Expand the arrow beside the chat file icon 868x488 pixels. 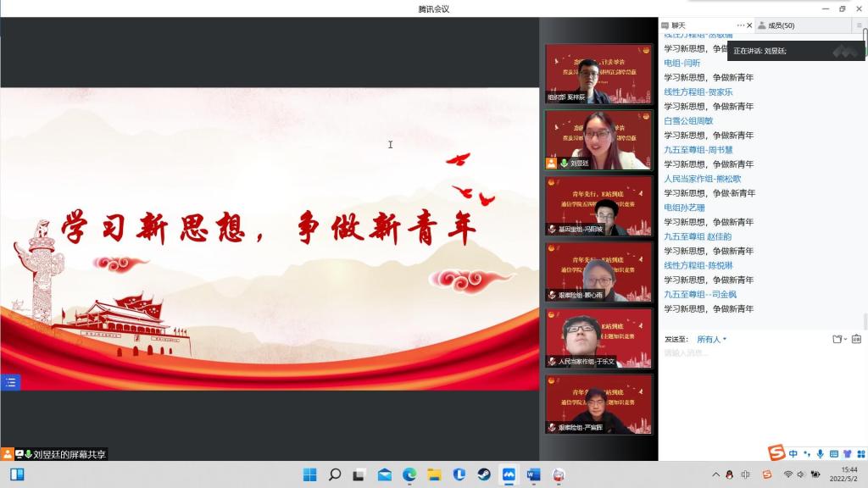[845, 339]
